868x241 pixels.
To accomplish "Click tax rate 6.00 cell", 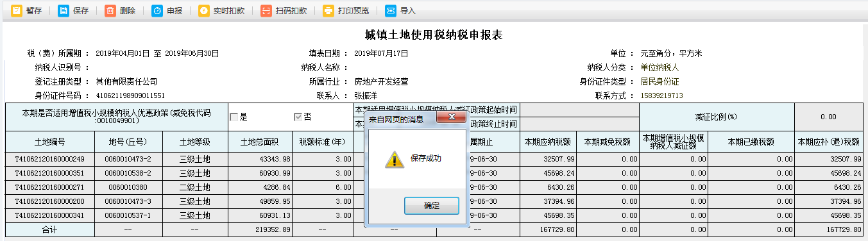I will click(x=323, y=187).
